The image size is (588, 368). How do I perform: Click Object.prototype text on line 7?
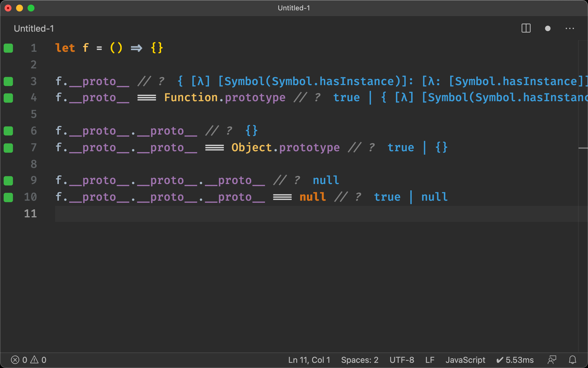tap(285, 147)
